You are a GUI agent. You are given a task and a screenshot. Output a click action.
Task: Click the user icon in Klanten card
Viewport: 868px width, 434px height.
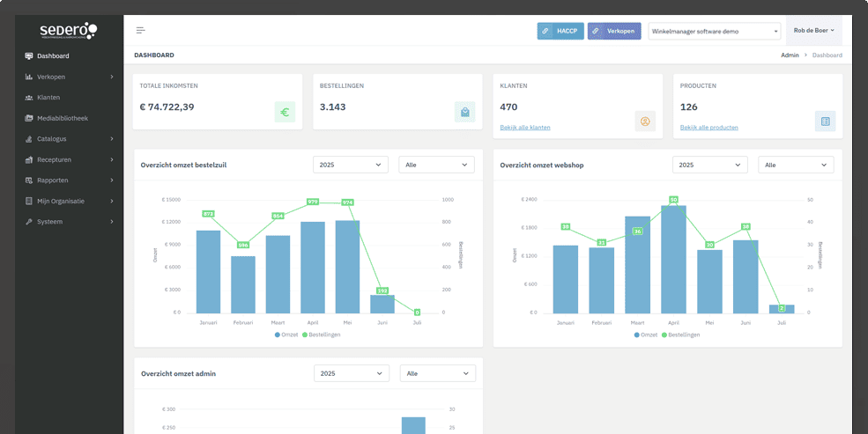tap(645, 121)
